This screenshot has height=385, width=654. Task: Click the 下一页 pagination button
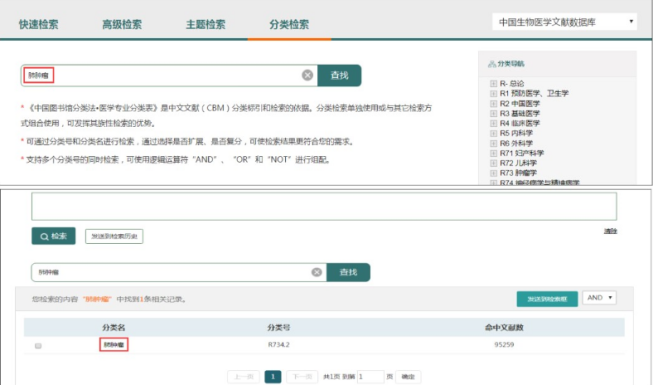[302, 377]
